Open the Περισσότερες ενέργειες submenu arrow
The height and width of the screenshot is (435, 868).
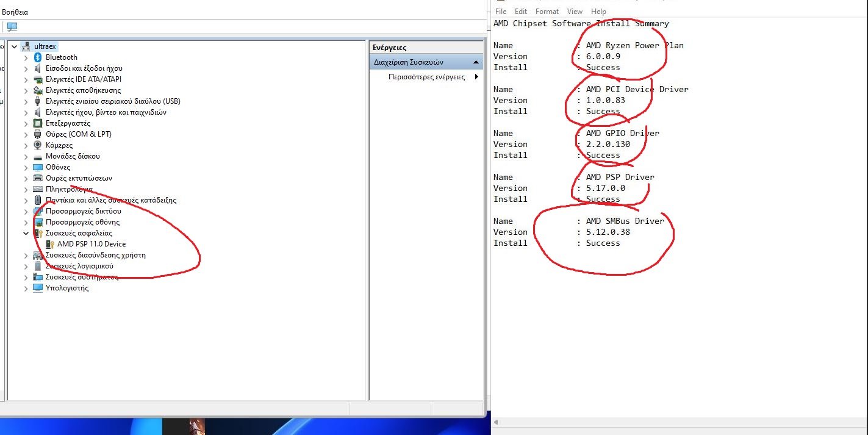click(x=476, y=77)
